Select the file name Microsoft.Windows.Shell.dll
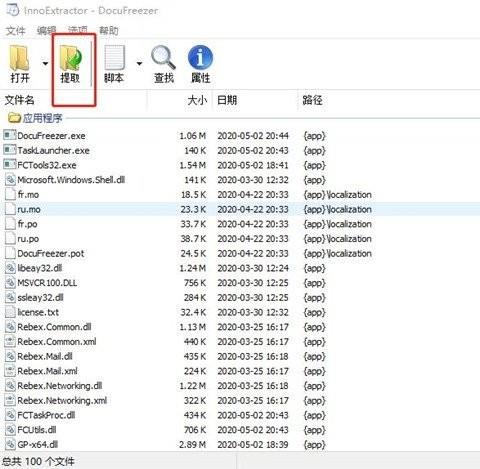 click(x=71, y=180)
